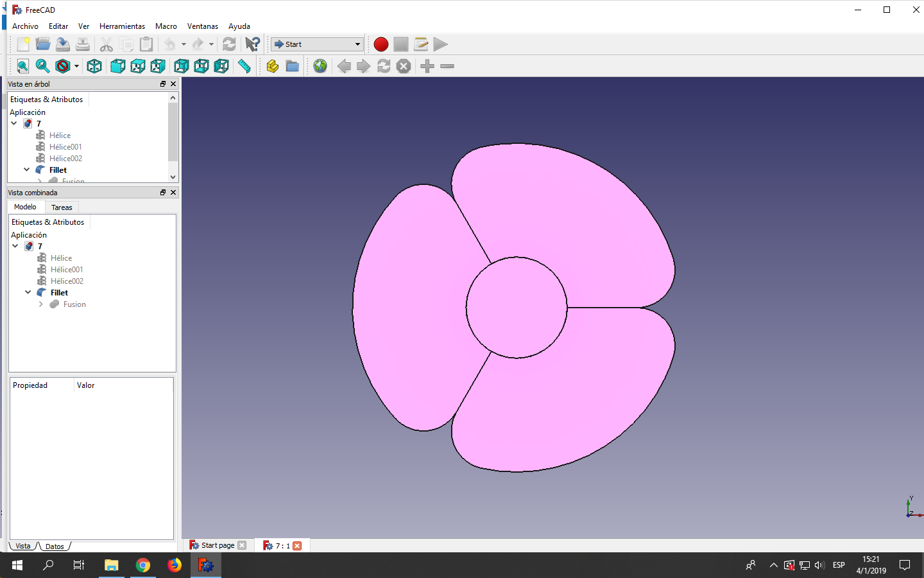Open the Part workbench creation icon

(x=271, y=66)
